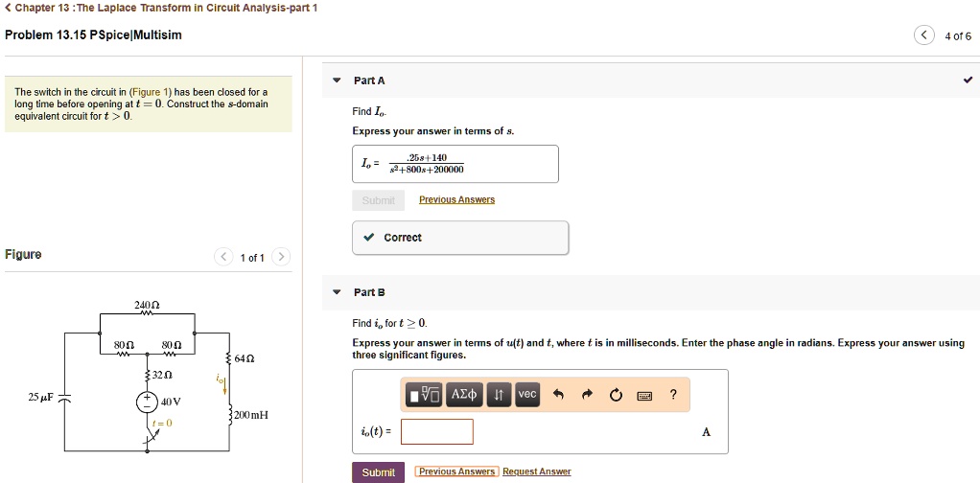Open the Figure 1 link
The height and width of the screenshot is (483, 980).
coord(150,92)
